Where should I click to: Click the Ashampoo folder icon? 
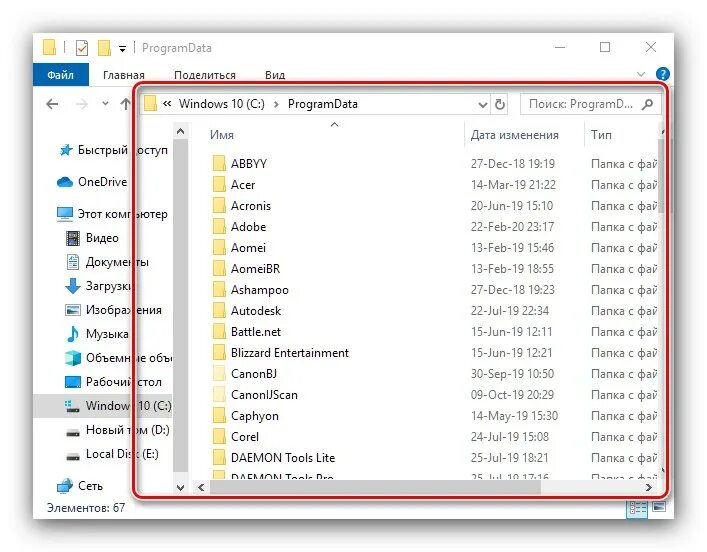(219, 289)
